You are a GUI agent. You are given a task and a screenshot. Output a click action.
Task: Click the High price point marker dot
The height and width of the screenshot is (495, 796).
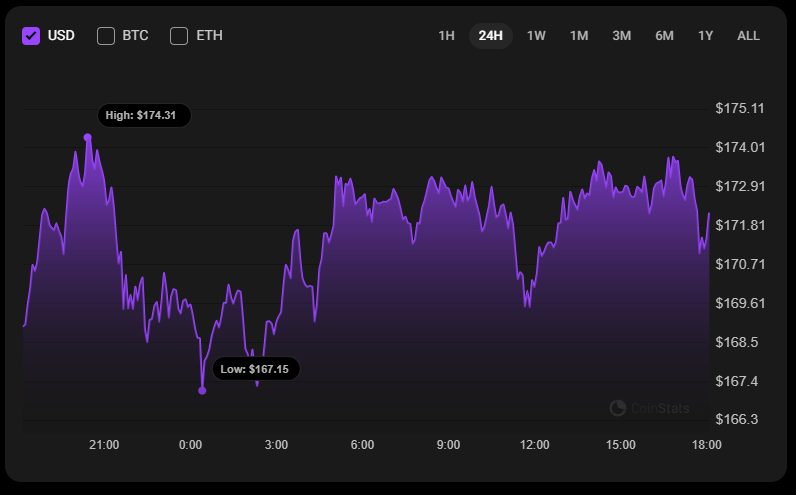tap(87, 138)
